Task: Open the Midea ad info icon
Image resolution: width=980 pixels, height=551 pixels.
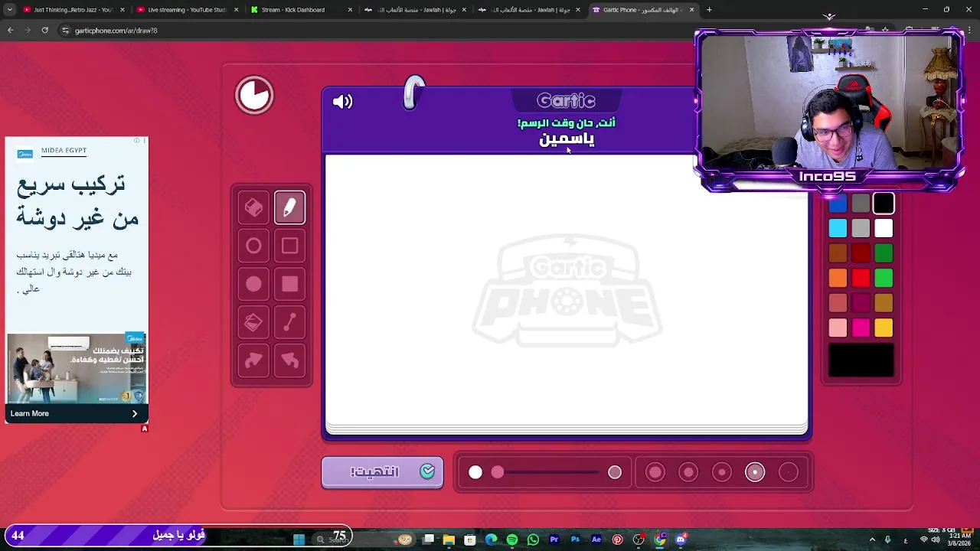Action: 137,141
